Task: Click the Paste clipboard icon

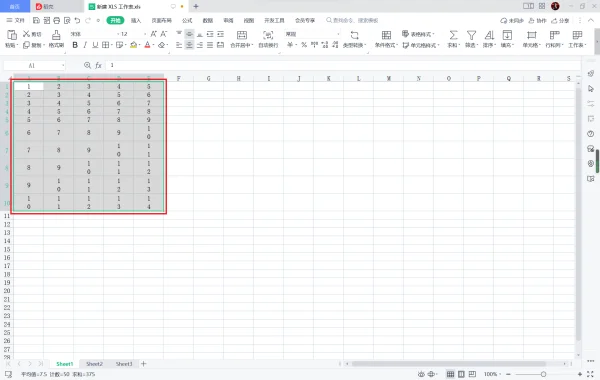Action: (11, 35)
